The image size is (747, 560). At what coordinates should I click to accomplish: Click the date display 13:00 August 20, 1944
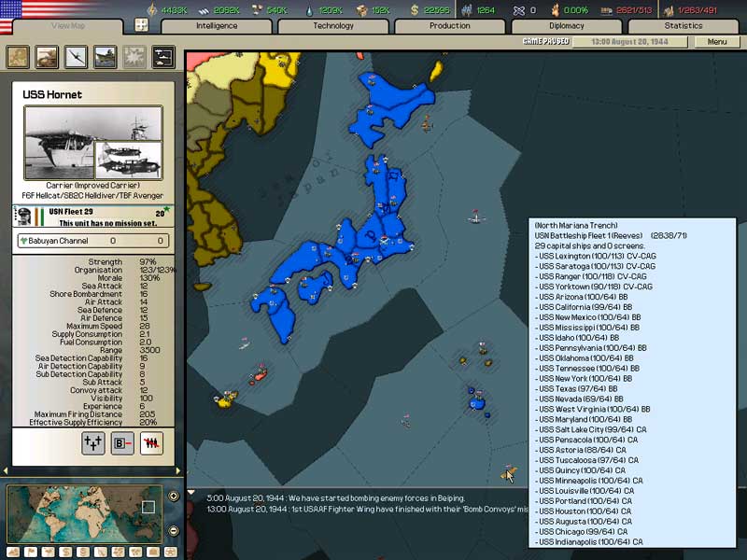[629, 42]
